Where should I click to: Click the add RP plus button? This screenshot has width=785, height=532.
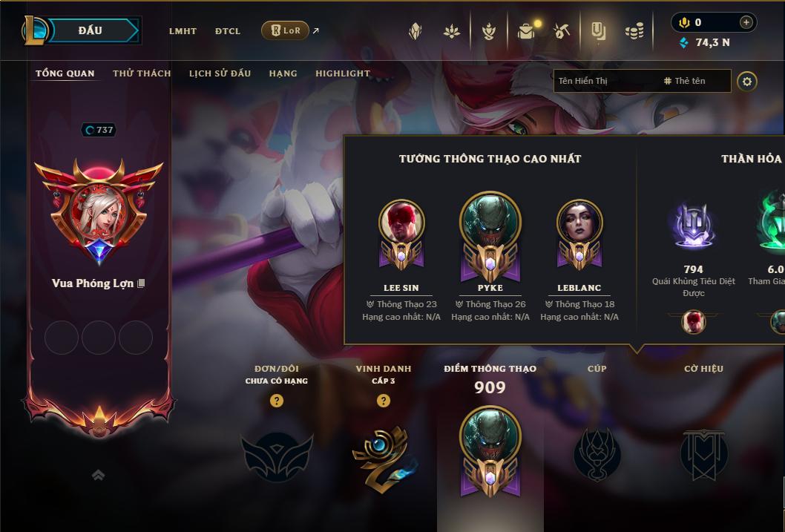point(746,22)
